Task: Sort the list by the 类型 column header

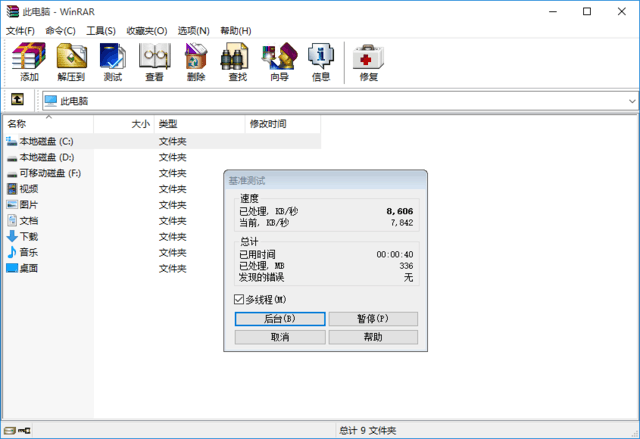Action: click(200, 124)
